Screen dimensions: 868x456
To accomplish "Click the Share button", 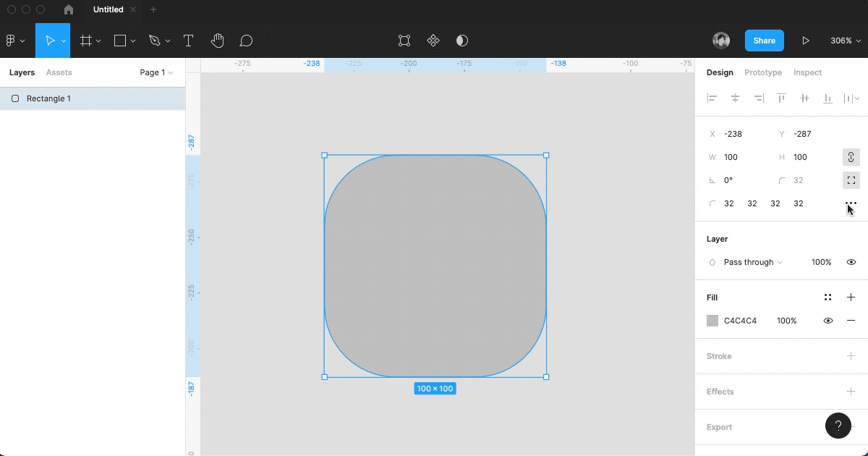I will point(764,41).
